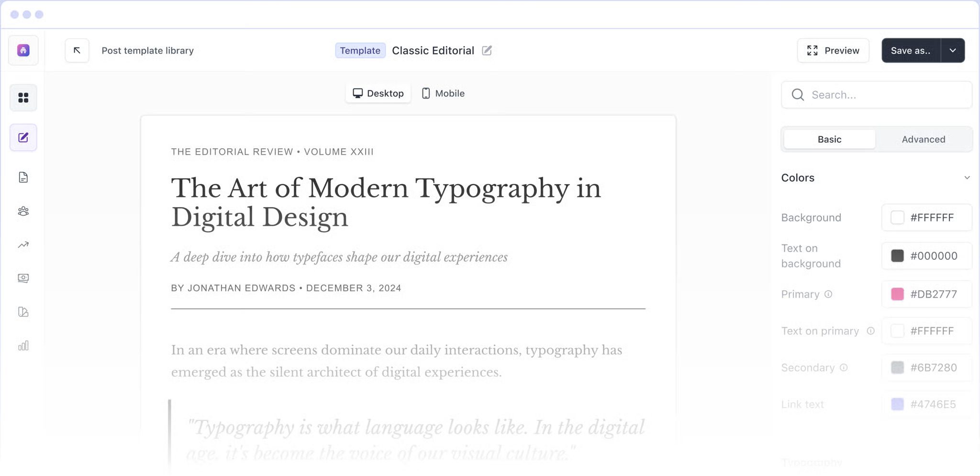Click the pencil icon beside Classic Editorial
The width and height of the screenshot is (980, 476).
click(487, 50)
